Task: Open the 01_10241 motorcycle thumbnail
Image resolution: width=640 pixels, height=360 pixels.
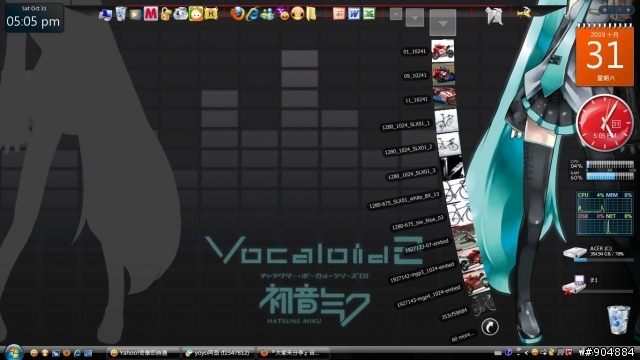Action: click(442, 51)
